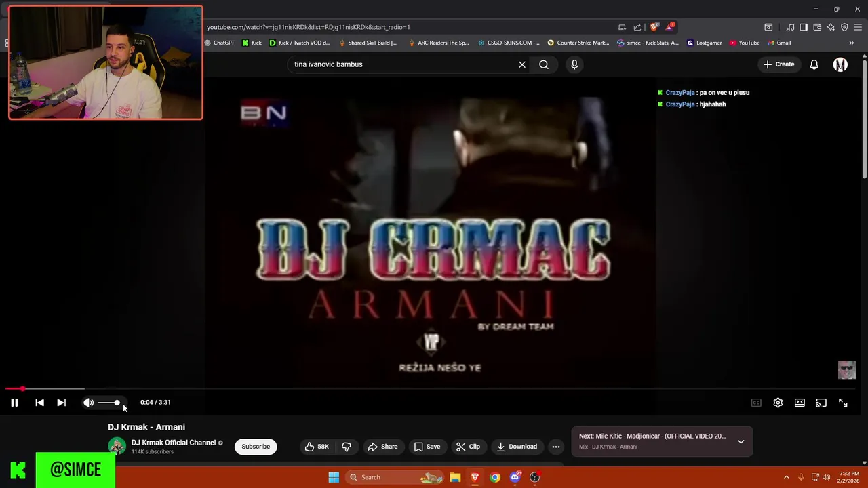Toggle the browser sidebar panel
This screenshot has width=868, height=488.
pyautogui.click(x=804, y=27)
